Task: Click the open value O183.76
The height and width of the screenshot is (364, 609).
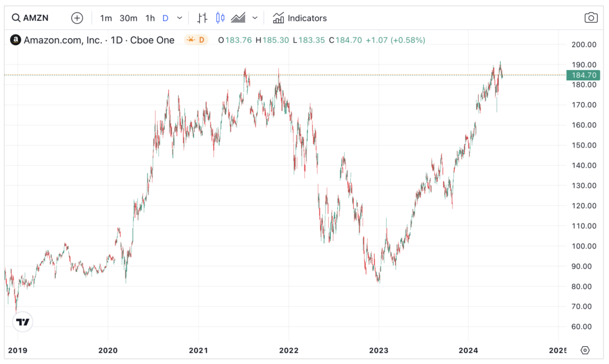Action: (x=235, y=40)
